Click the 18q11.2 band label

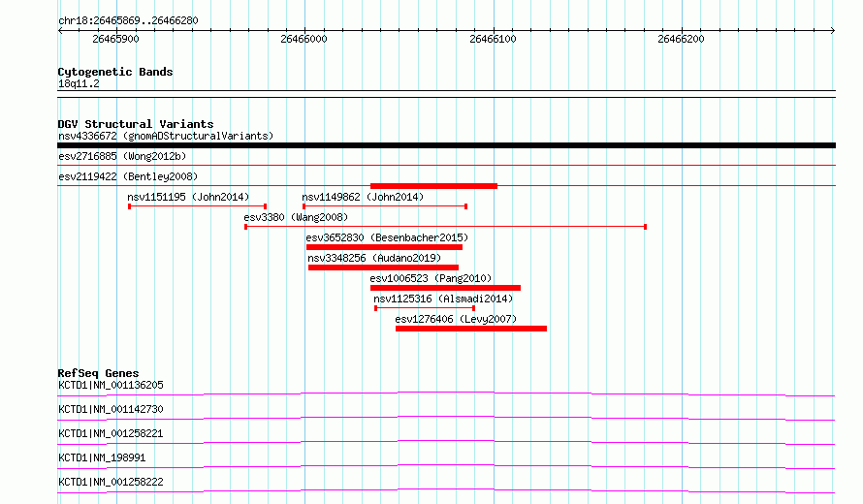coord(79,83)
